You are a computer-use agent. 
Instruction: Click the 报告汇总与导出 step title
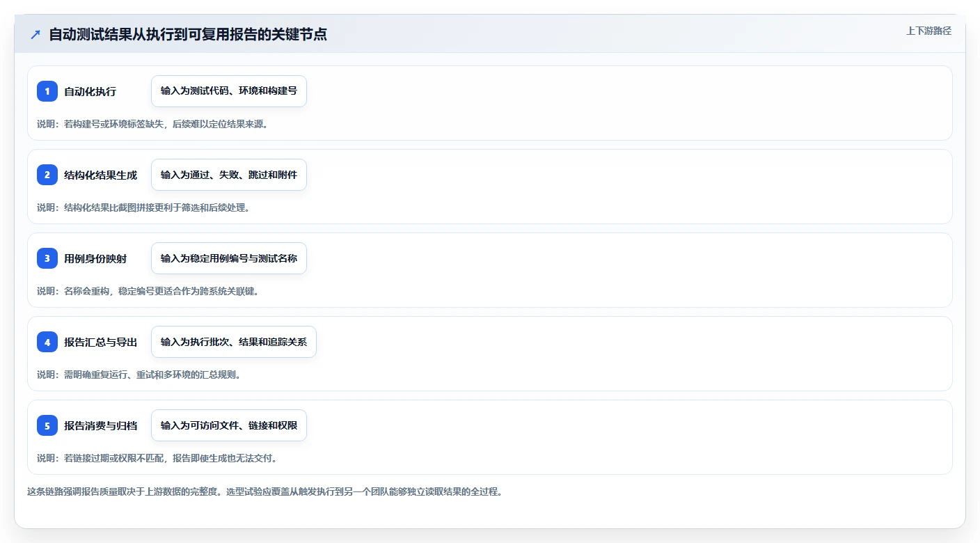[x=100, y=342]
